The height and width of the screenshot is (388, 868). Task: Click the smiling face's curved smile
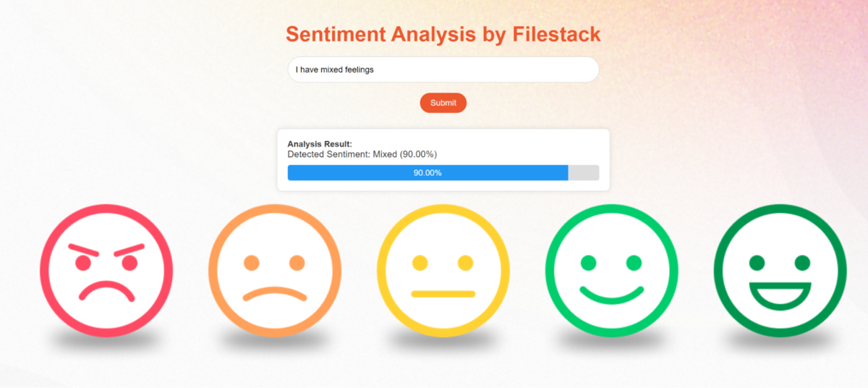pyautogui.click(x=612, y=295)
